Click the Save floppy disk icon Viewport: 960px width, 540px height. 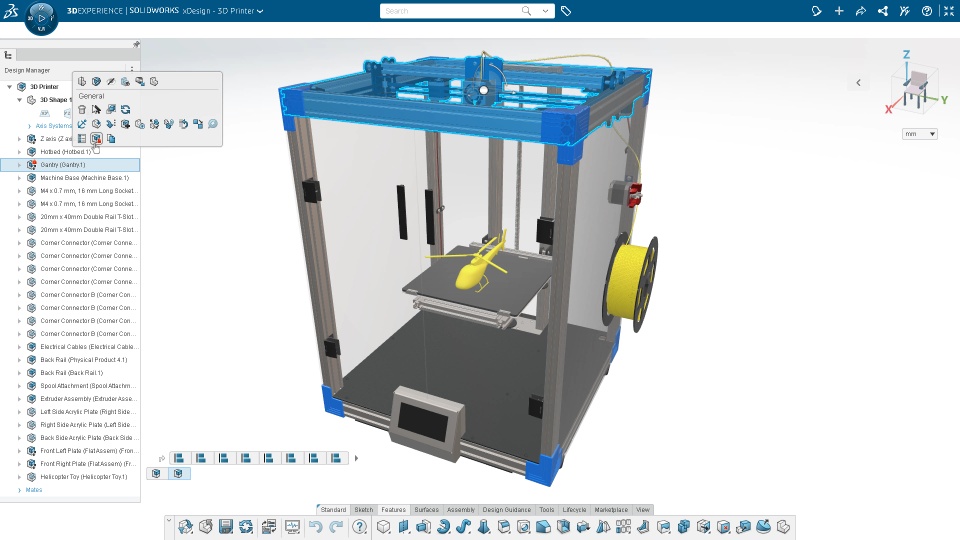pos(226,527)
